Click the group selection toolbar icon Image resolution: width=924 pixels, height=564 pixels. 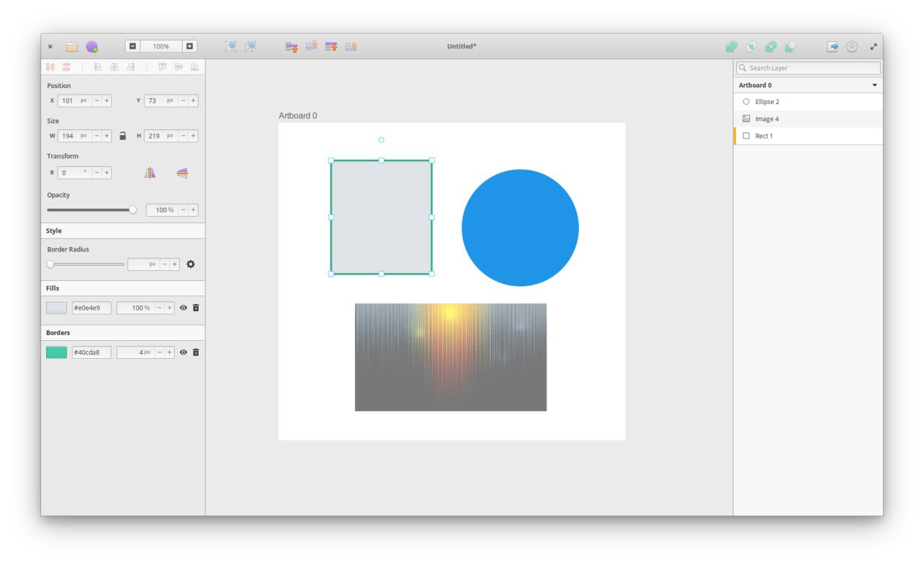pyautogui.click(x=230, y=46)
